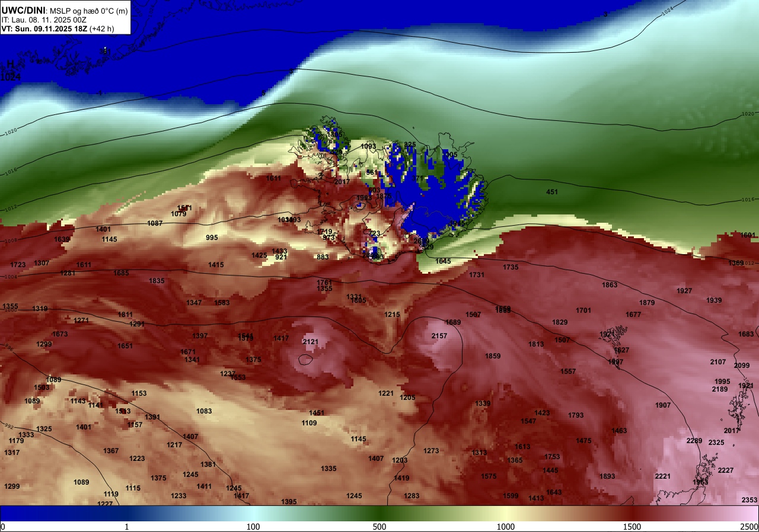Image resolution: width=759 pixels, height=532 pixels.
Task: Click the 883 height value
Action: tap(323, 257)
